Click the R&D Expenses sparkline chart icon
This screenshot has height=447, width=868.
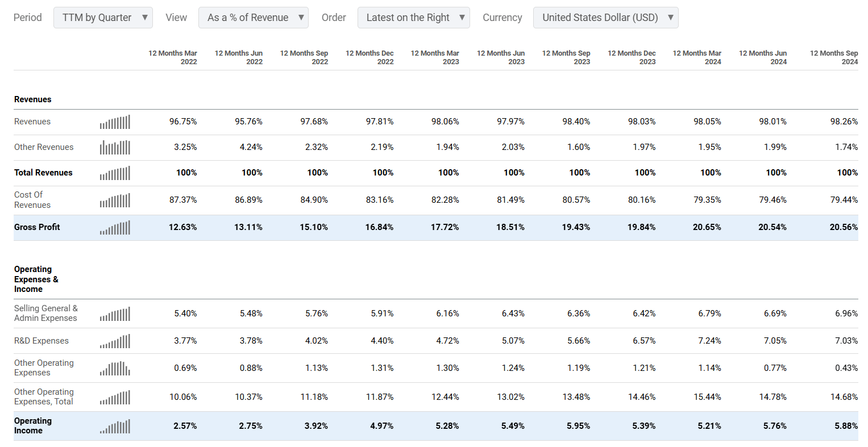pyautogui.click(x=115, y=341)
